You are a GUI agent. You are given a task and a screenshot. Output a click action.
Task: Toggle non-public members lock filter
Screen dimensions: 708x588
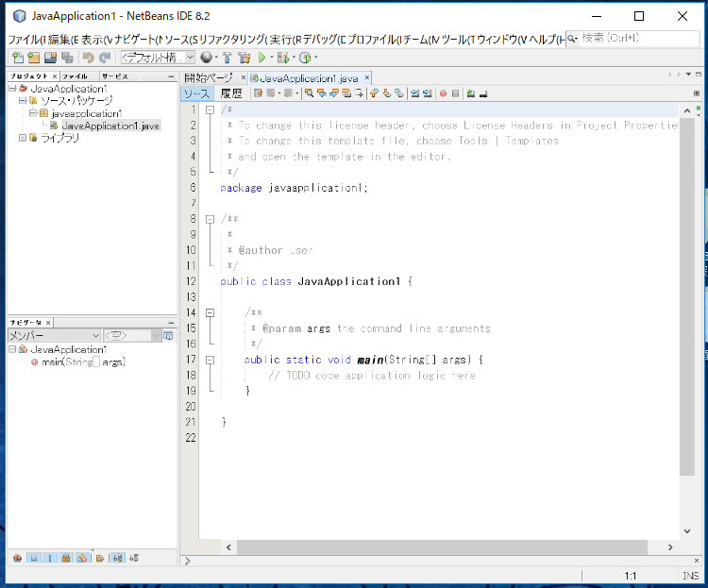coord(66,558)
